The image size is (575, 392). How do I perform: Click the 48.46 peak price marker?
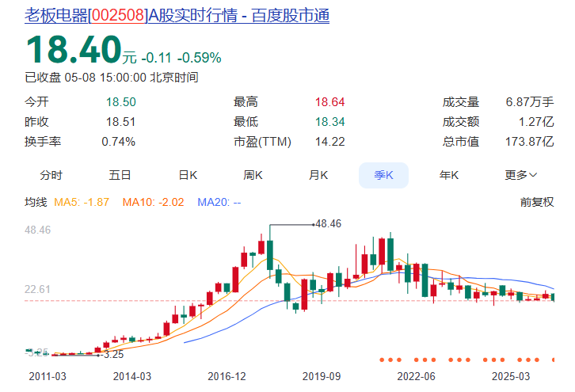[328, 223]
